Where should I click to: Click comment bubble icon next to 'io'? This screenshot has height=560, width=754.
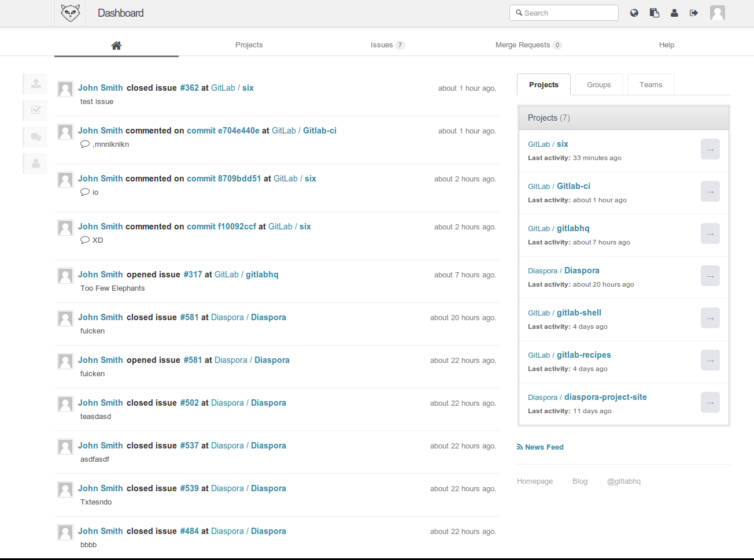pyautogui.click(x=85, y=192)
